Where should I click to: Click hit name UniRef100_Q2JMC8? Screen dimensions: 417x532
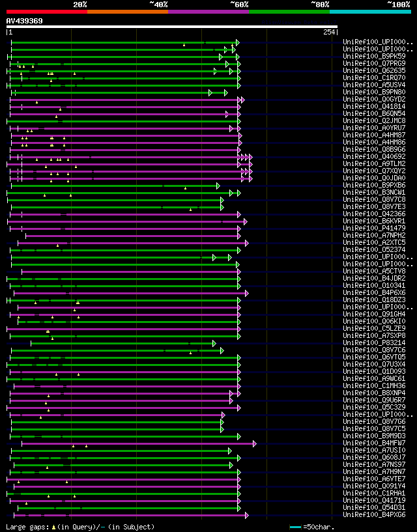point(374,120)
